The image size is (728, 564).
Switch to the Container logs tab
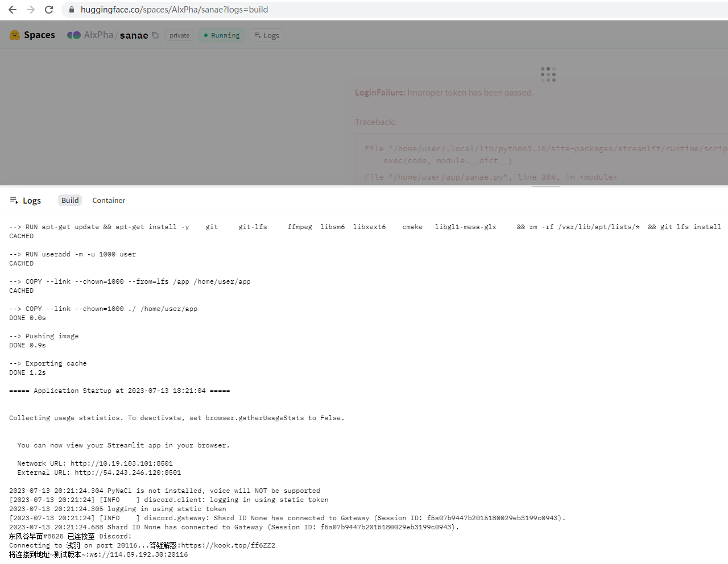click(109, 200)
